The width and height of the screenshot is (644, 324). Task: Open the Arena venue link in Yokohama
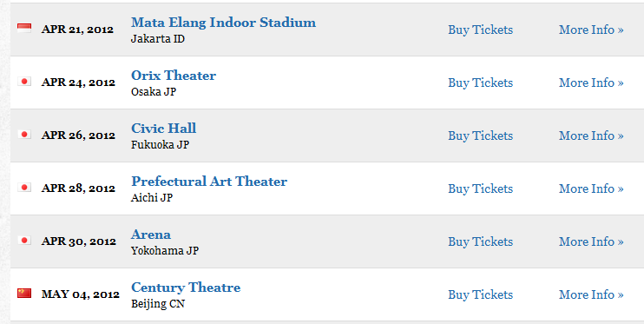click(151, 235)
